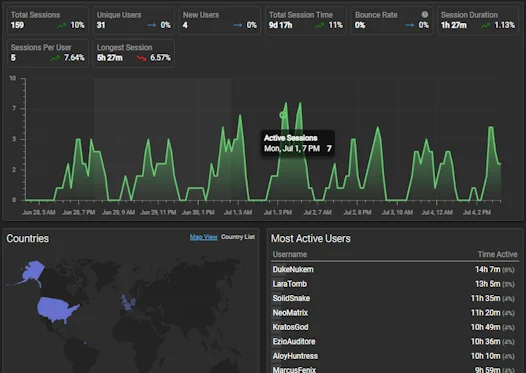Click the Longest Session red down arrow

pos(141,58)
